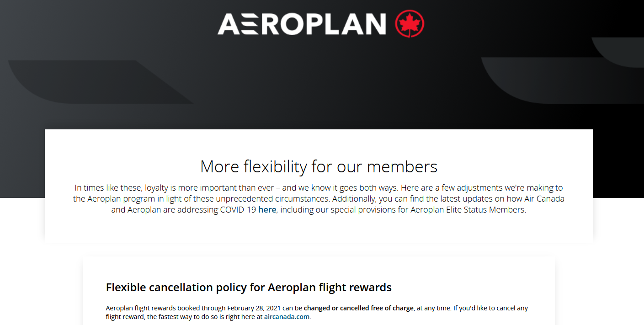This screenshot has width=644, height=325.
Task: Follow the aircanada.com link
Action: pos(287,317)
